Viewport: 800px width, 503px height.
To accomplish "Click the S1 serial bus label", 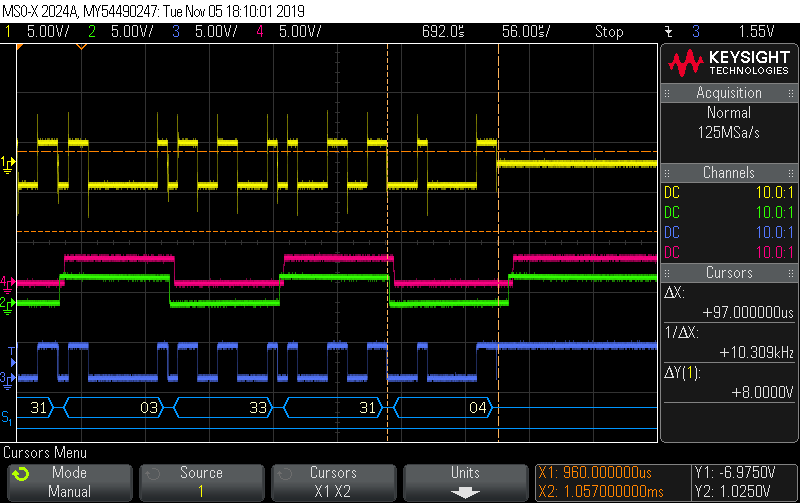I will coord(7,418).
